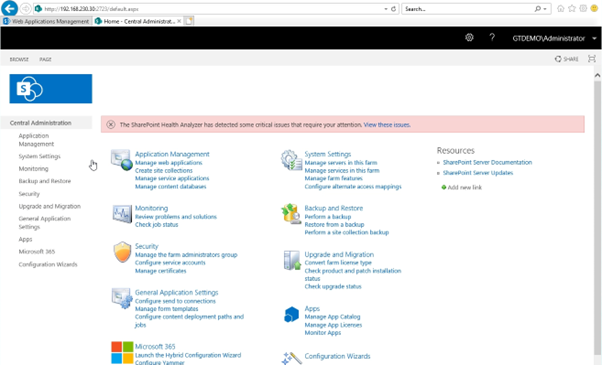Image resolution: width=602 pixels, height=365 pixels.
Task: Click the browser Search input box
Action: pyautogui.click(x=468, y=9)
